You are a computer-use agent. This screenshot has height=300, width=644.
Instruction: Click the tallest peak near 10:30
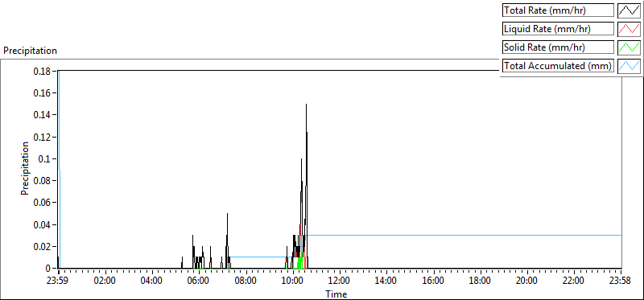pyautogui.click(x=306, y=105)
